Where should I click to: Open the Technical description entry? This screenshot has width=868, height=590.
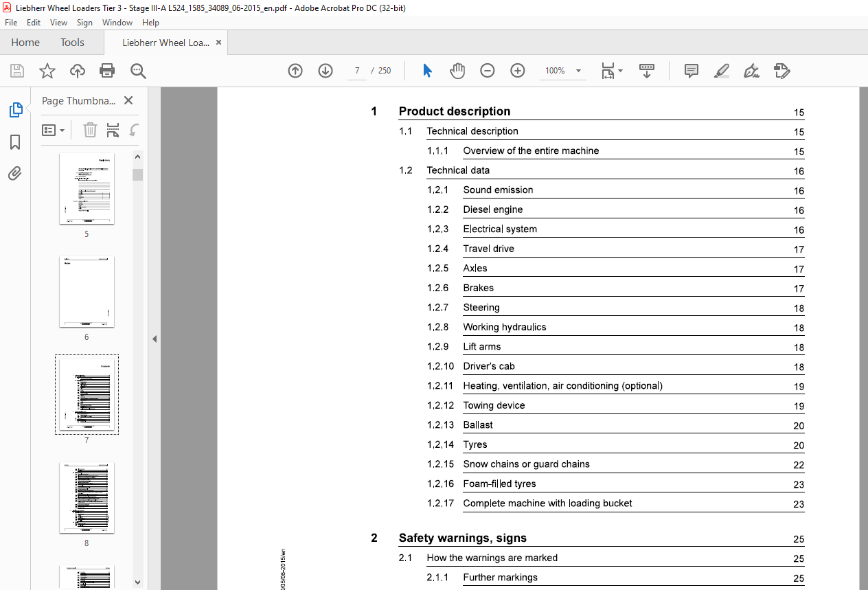[x=472, y=131]
